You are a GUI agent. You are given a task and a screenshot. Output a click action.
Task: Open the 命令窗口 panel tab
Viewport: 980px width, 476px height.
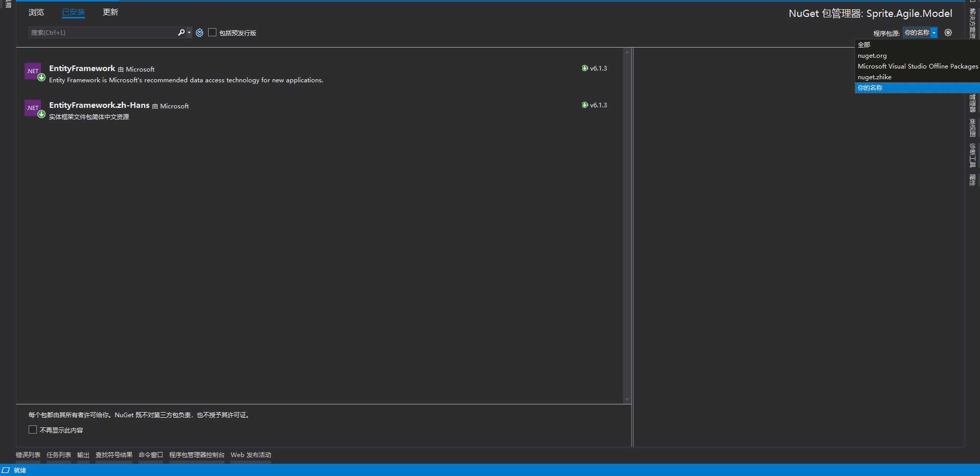tap(151, 455)
